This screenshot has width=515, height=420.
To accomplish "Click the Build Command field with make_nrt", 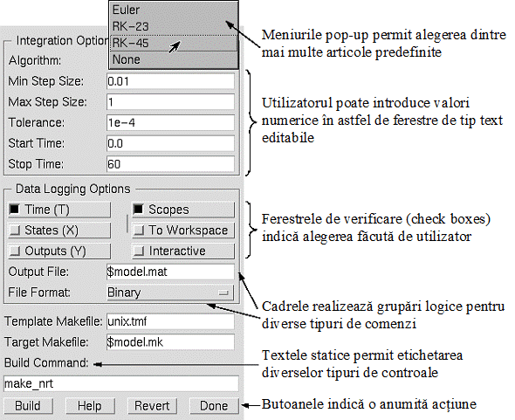I will click(120, 384).
